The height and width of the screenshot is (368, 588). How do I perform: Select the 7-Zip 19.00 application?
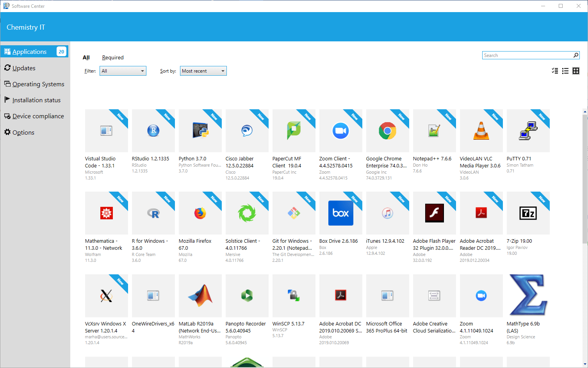coord(528,213)
